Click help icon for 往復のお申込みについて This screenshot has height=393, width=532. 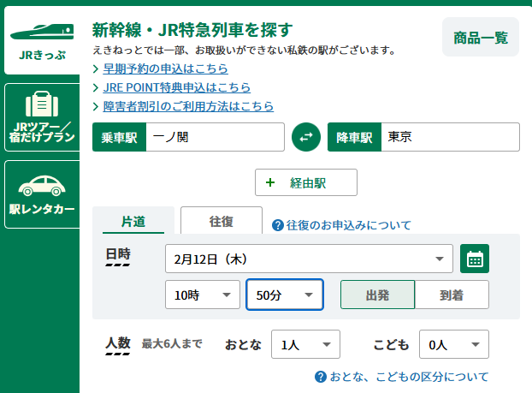click(x=277, y=225)
